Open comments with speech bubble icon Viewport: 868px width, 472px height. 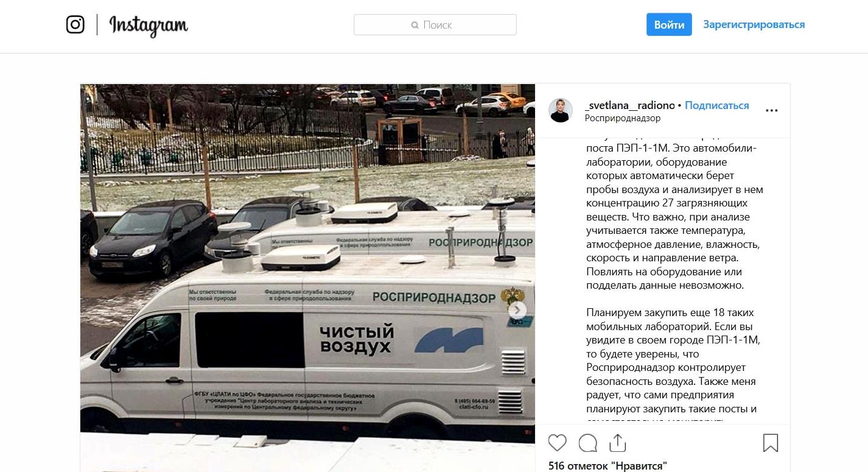[587, 443]
